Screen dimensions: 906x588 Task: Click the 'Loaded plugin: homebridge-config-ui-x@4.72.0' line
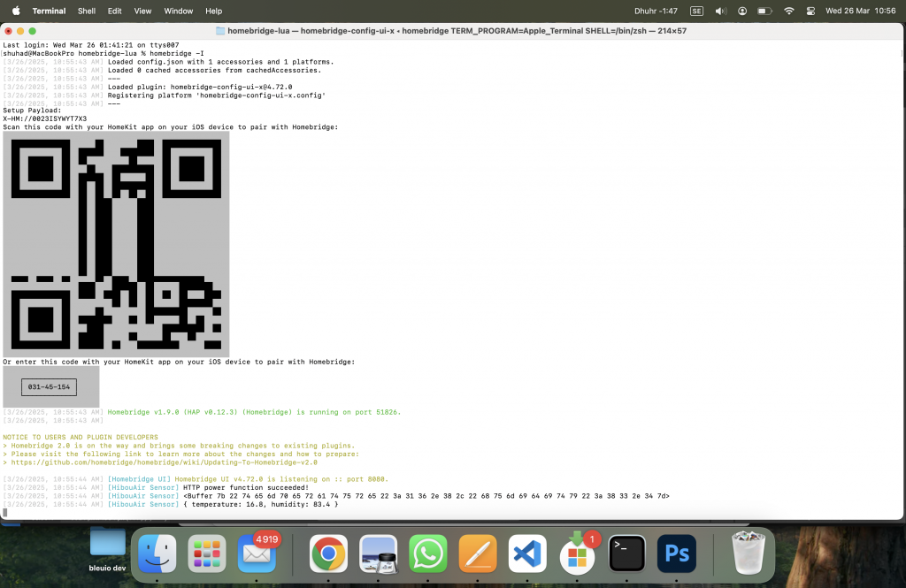click(x=200, y=87)
